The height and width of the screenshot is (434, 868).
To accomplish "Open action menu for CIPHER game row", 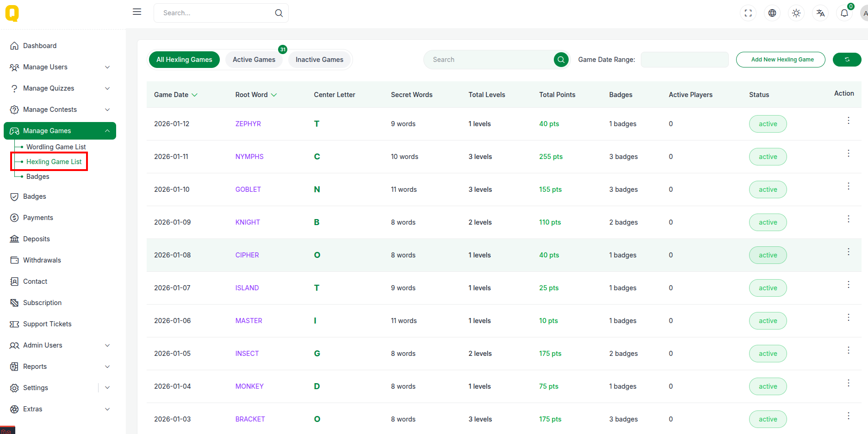I will coord(848,252).
